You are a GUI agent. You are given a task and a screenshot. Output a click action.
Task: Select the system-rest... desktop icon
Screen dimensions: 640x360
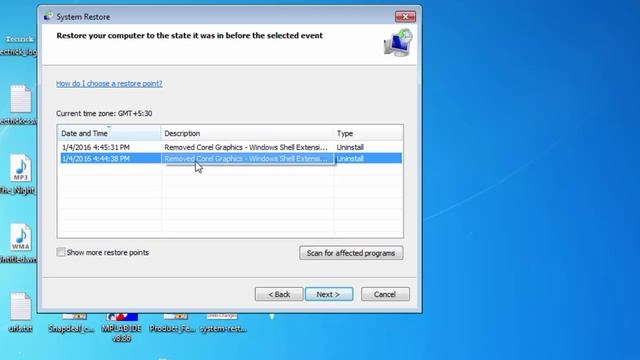223,324
